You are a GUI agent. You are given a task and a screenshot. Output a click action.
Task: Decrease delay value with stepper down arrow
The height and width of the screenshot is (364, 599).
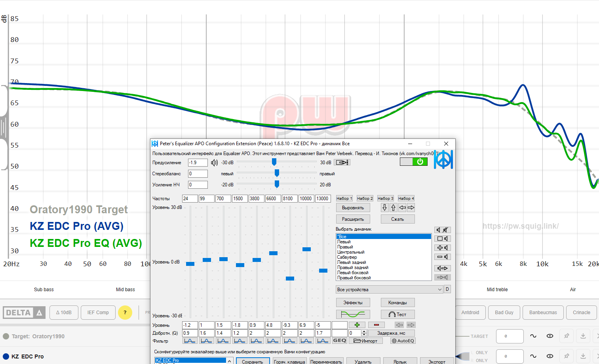(x=364, y=335)
